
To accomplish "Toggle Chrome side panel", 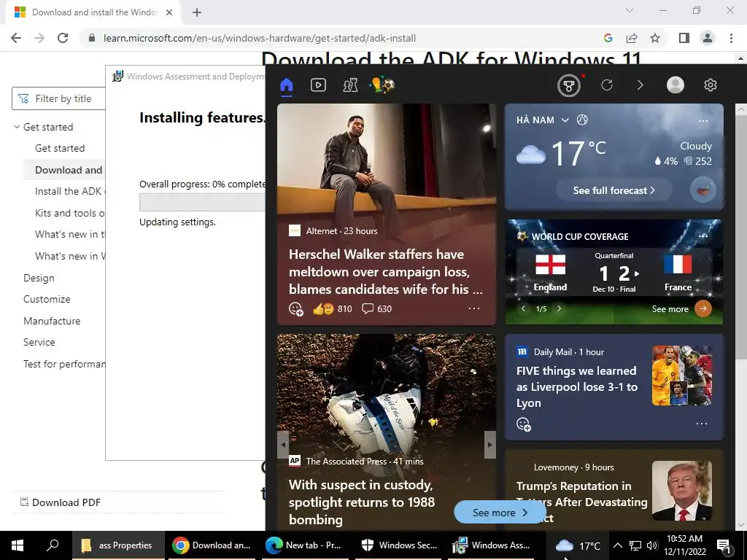I will click(684, 38).
